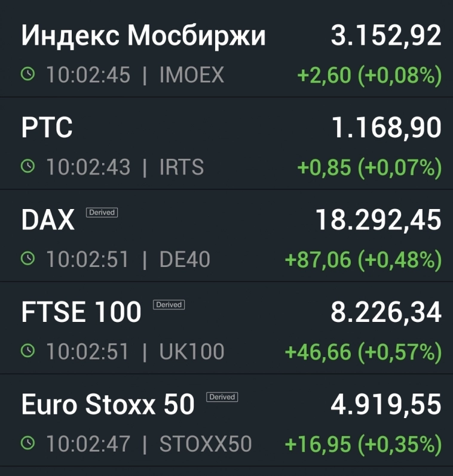
Task: Click the Derived badge next to FTSE 100
Action: coord(169,305)
